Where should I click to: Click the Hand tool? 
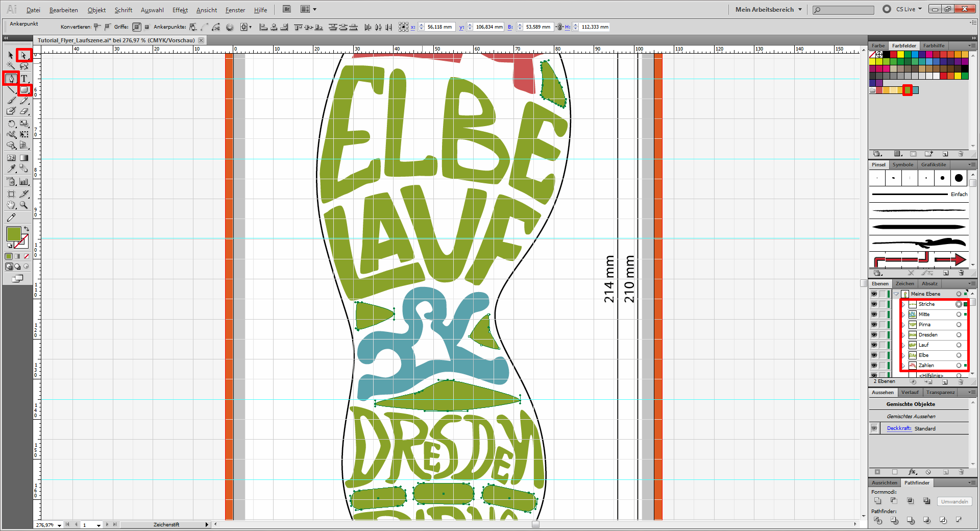coord(11,205)
